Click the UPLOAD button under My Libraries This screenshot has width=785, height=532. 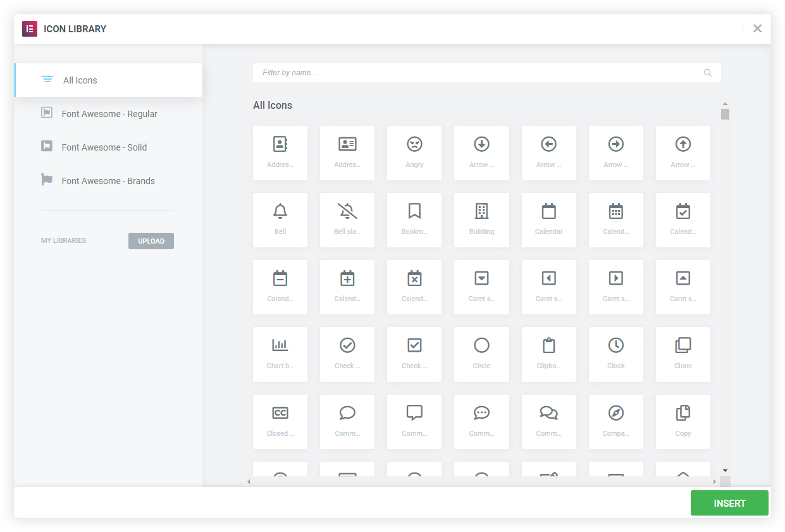coord(151,240)
